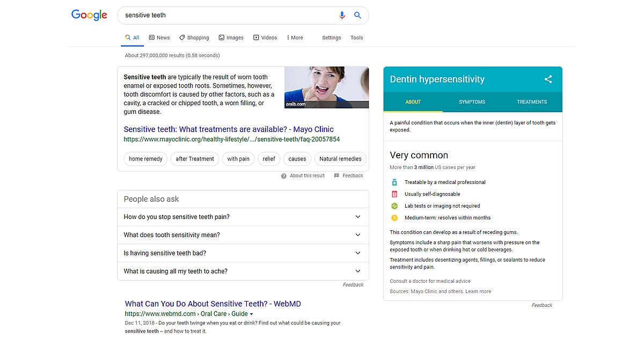This screenshot has height=338, width=644.
Task: Open the Mayo Clinic sensitive teeth link
Action: (x=229, y=129)
